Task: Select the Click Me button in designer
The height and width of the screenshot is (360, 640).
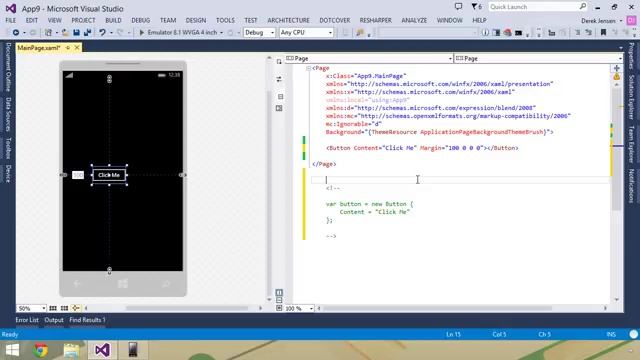Action: [109, 175]
